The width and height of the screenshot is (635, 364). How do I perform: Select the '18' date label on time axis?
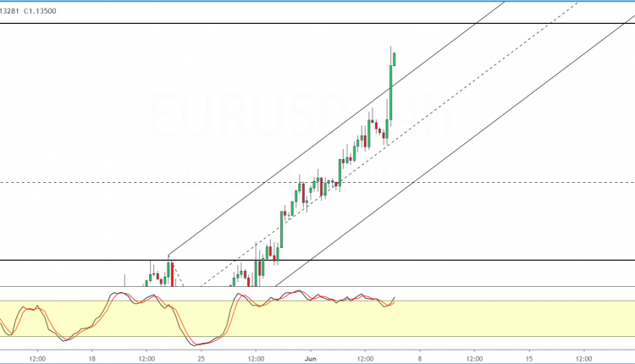(x=92, y=359)
